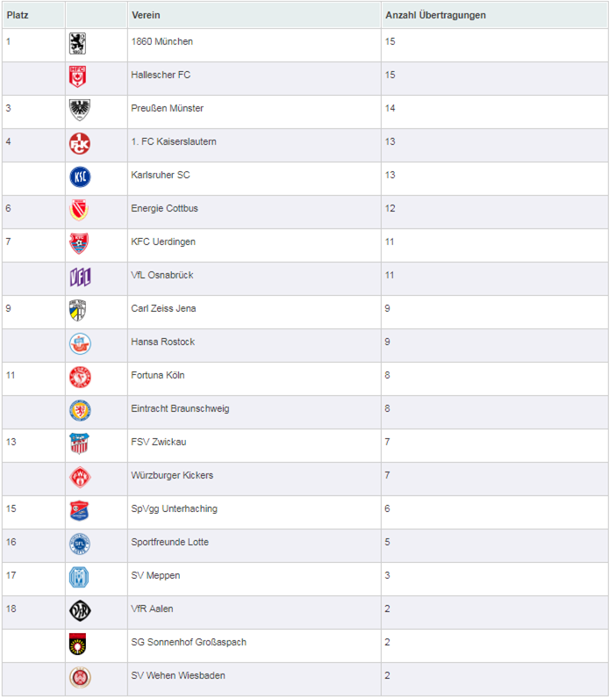This screenshot has width=616, height=699.
Task: Click the Sportfreunde Lotte team name
Action: (169, 542)
